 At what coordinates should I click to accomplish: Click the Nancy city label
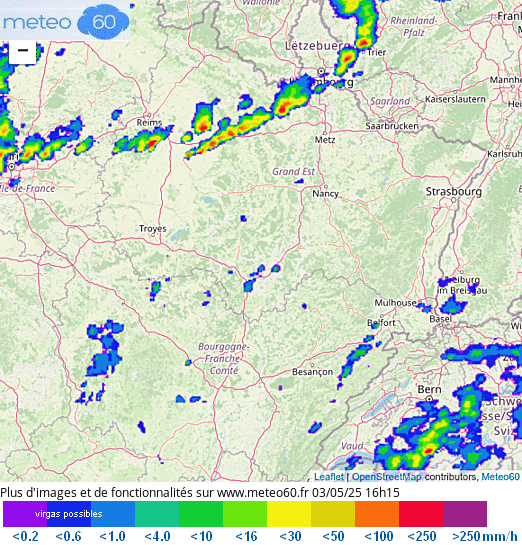pos(325,194)
